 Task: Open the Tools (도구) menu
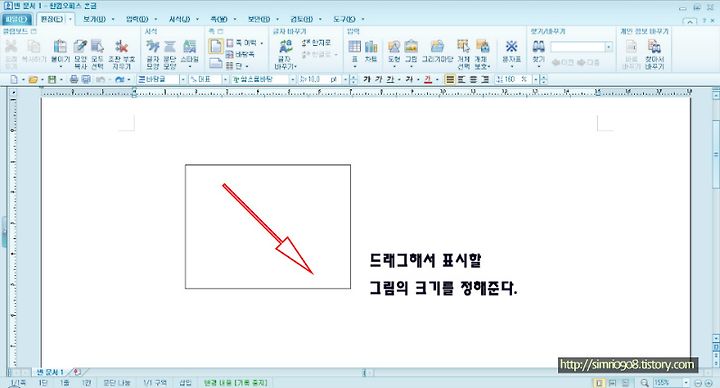coord(344,19)
